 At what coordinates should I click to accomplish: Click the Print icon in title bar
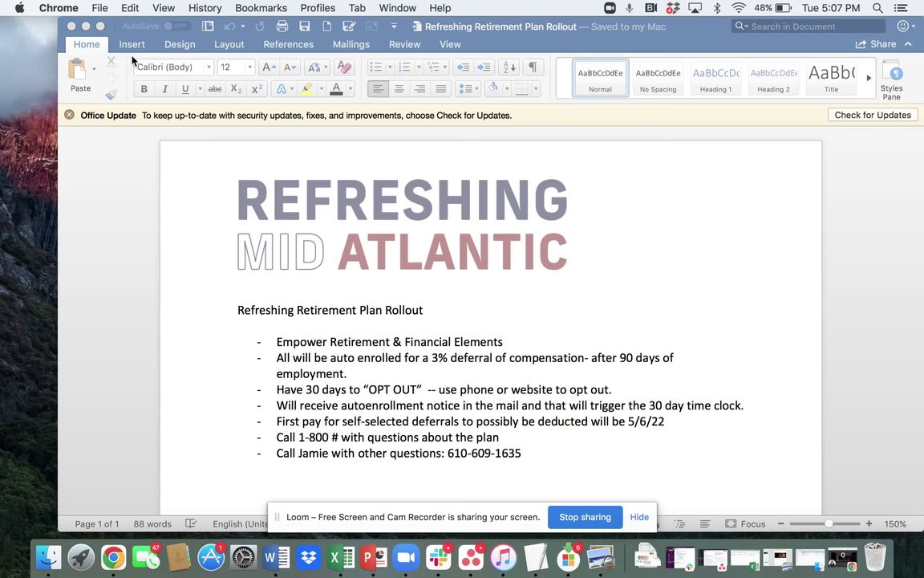click(x=282, y=26)
